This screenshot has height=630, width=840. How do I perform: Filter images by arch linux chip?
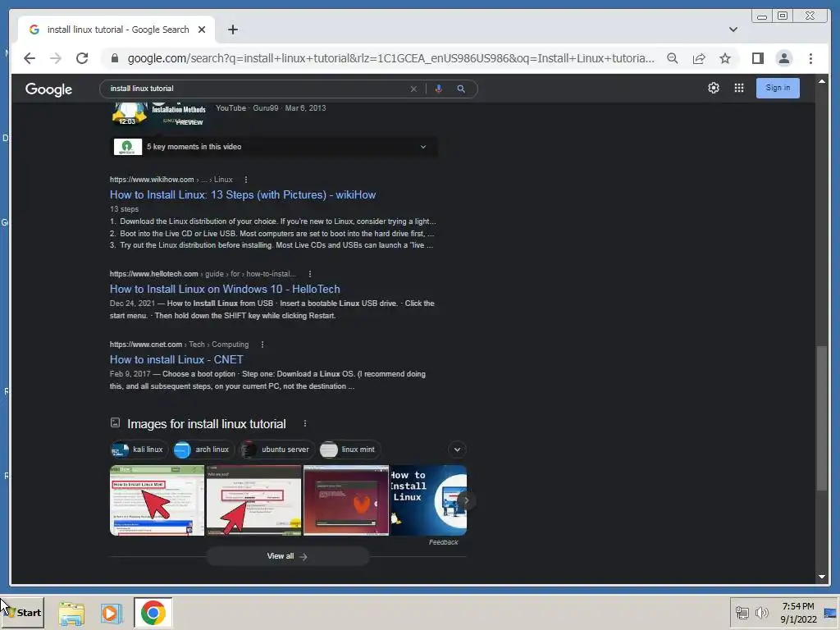tap(204, 450)
